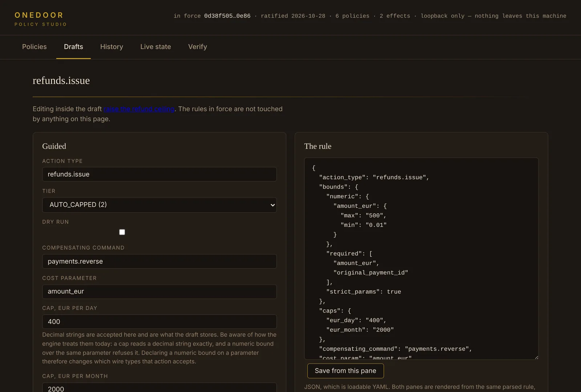Click the 'JSON, which is loadable YAML' note

pyautogui.click(x=420, y=387)
